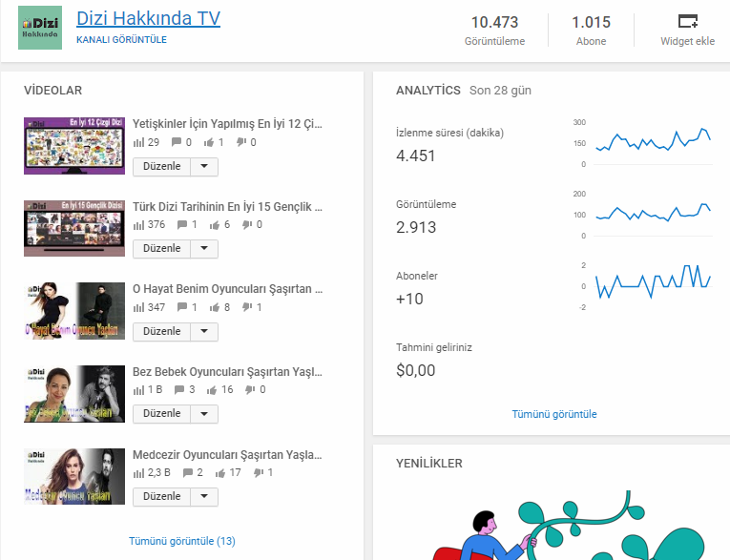Expand Düzenle dropdown arrow for Bez Bebek video
Image resolution: width=730 pixels, height=560 pixels.
(x=204, y=414)
